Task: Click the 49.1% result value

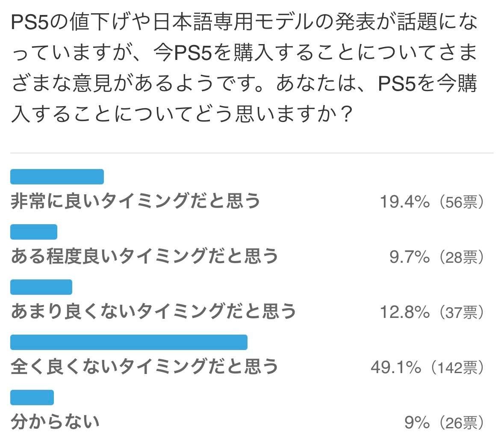Action: pos(395,367)
